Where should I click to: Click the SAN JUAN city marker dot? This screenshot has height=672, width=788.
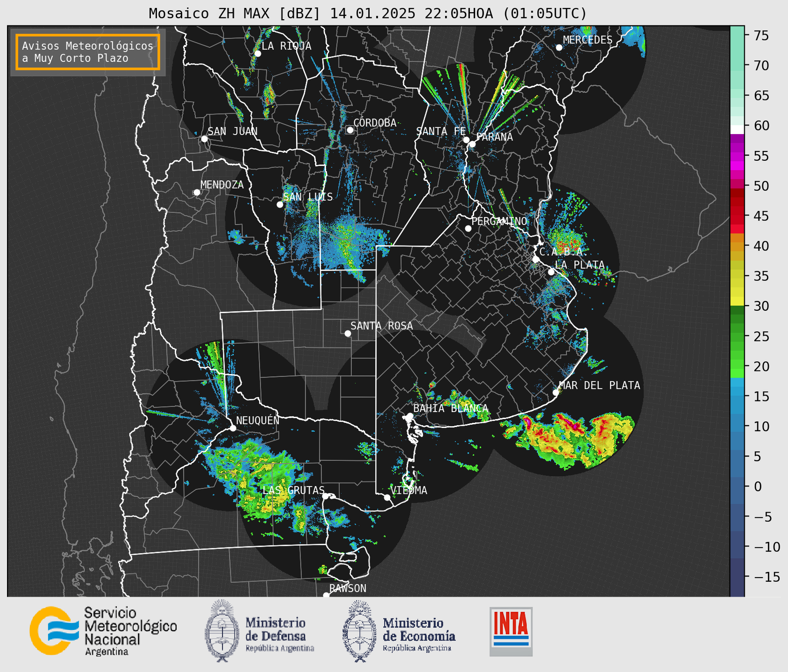pos(204,139)
